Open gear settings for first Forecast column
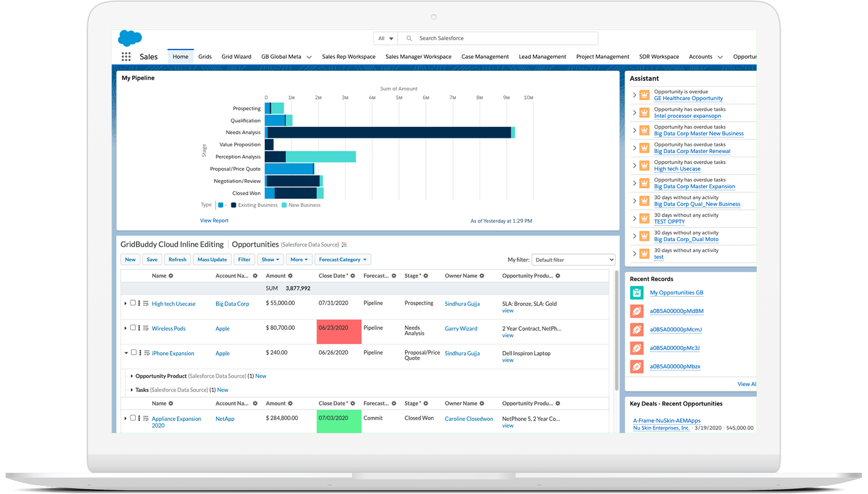 (x=394, y=276)
